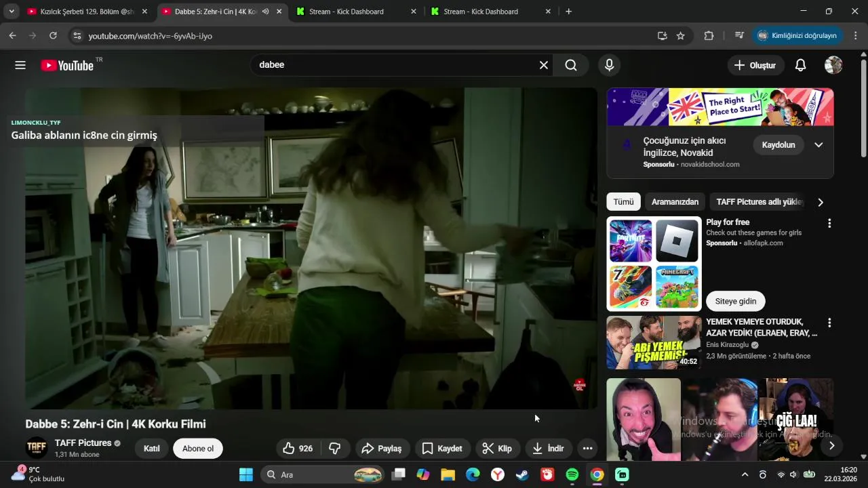
Task: Download the video with İndir
Action: (x=549, y=448)
